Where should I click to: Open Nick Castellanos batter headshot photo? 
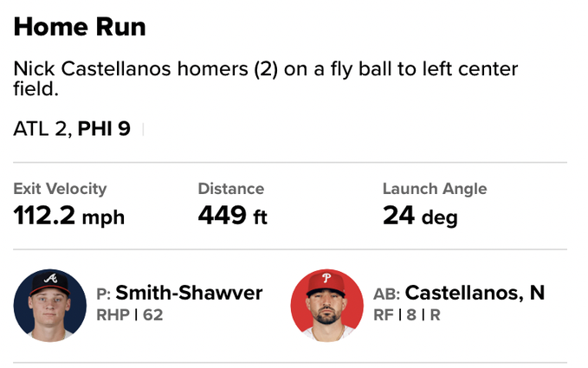327,305
